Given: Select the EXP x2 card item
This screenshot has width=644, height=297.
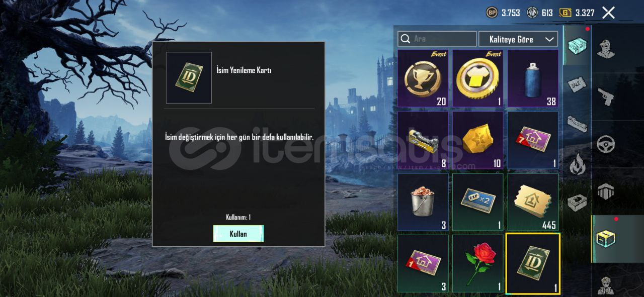Looking at the screenshot, I should [x=477, y=202].
